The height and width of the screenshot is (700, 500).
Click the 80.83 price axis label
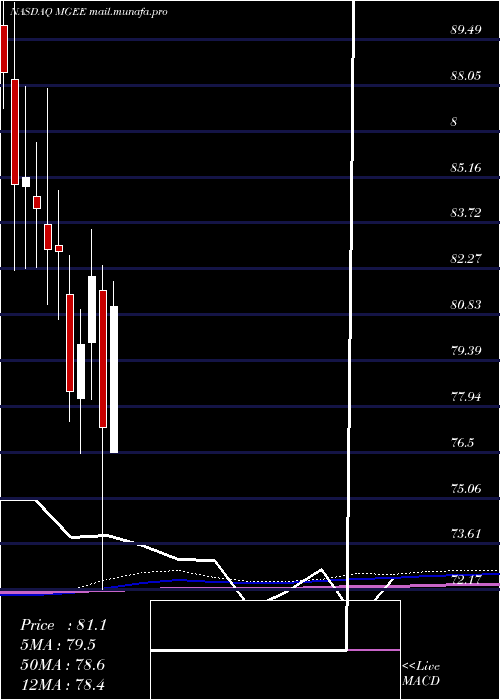[466, 304]
